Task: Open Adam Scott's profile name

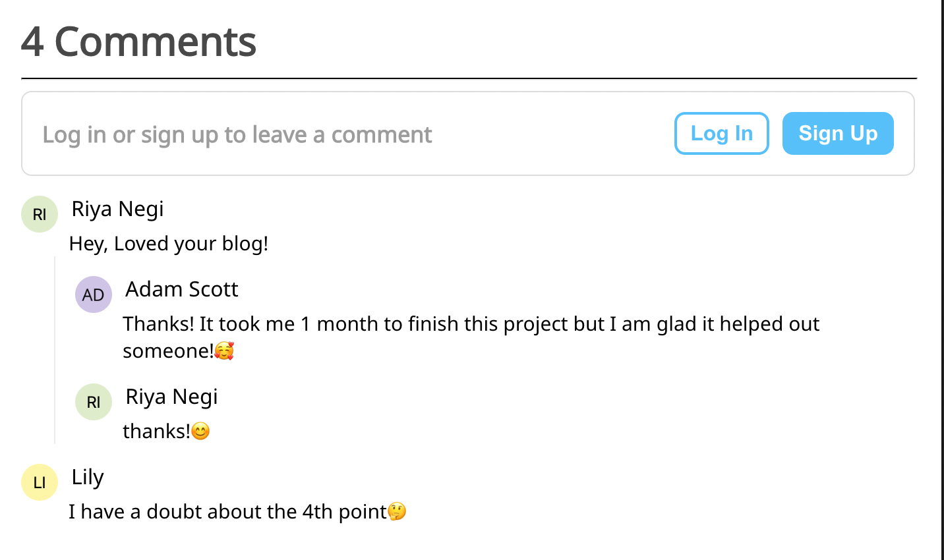Action: pos(181,289)
